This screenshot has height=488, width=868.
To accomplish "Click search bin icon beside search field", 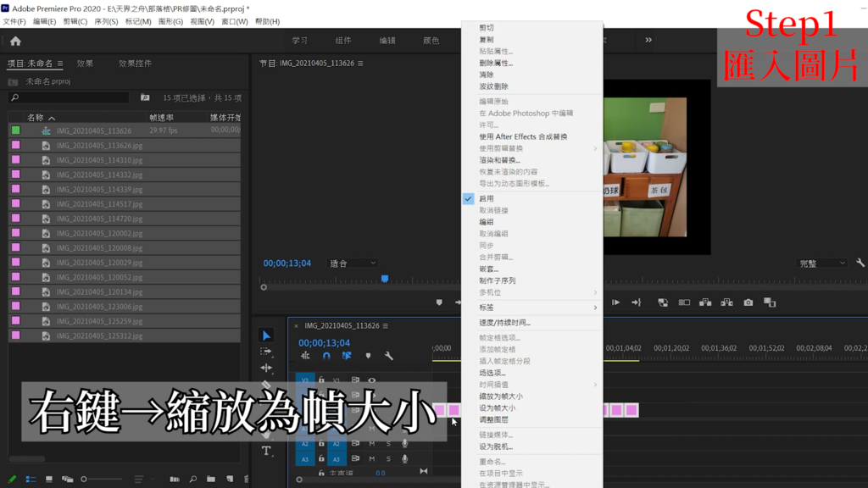I will pyautogui.click(x=145, y=98).
